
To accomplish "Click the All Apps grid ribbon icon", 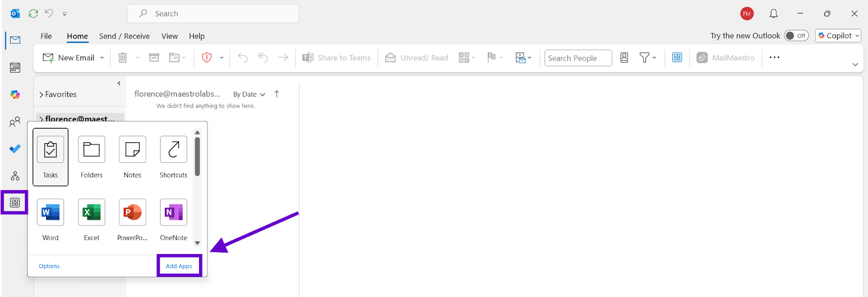I will pos(677,58).
